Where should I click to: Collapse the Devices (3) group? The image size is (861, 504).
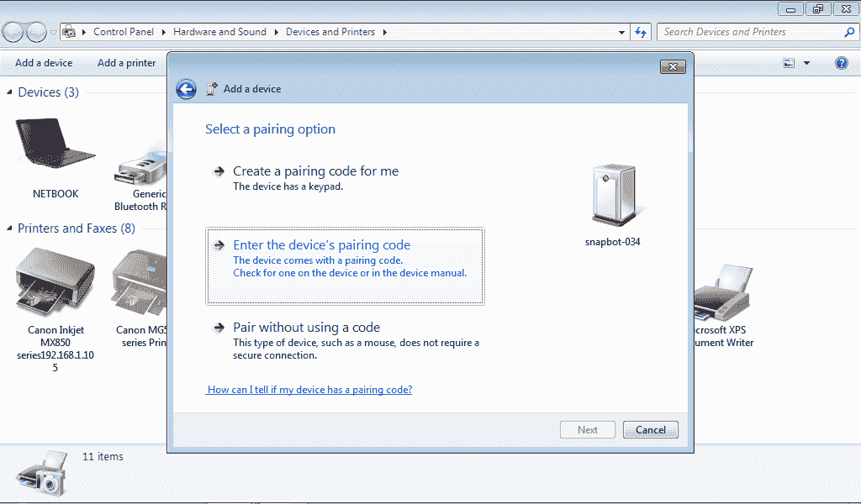pyautogui.click(x=9, y=92)
